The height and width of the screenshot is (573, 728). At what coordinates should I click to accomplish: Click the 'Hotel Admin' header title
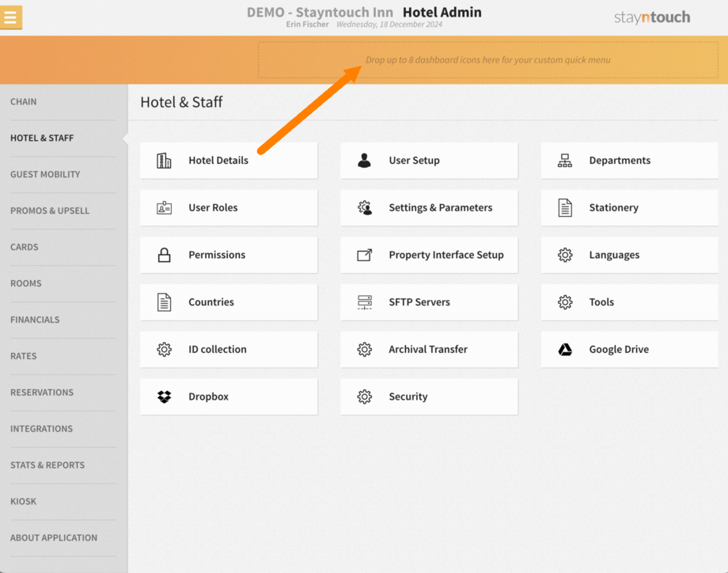coord(442,12)
